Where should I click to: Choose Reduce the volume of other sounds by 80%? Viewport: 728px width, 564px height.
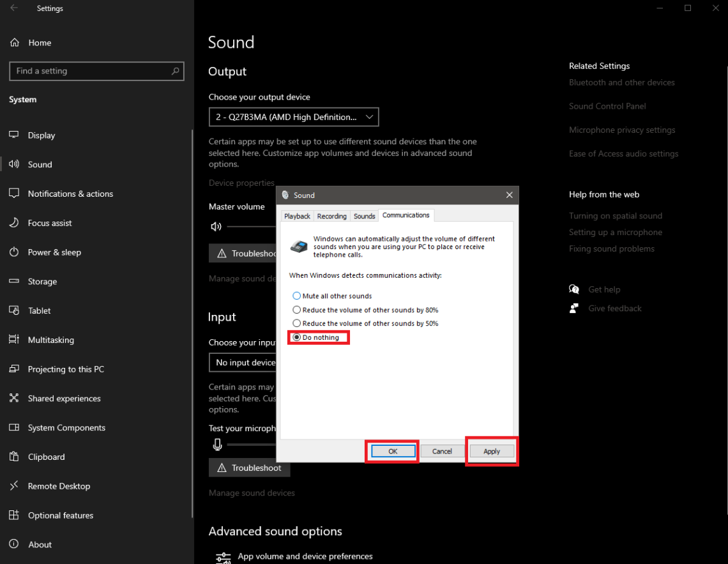coord(296,309)
